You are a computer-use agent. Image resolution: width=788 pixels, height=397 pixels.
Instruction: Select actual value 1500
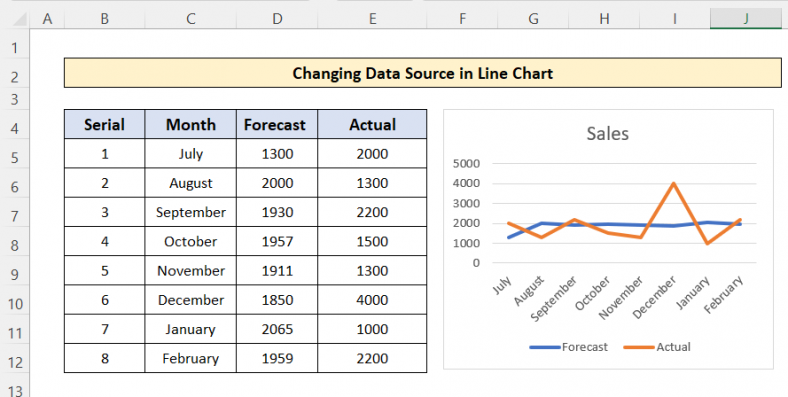click(372, 241)
